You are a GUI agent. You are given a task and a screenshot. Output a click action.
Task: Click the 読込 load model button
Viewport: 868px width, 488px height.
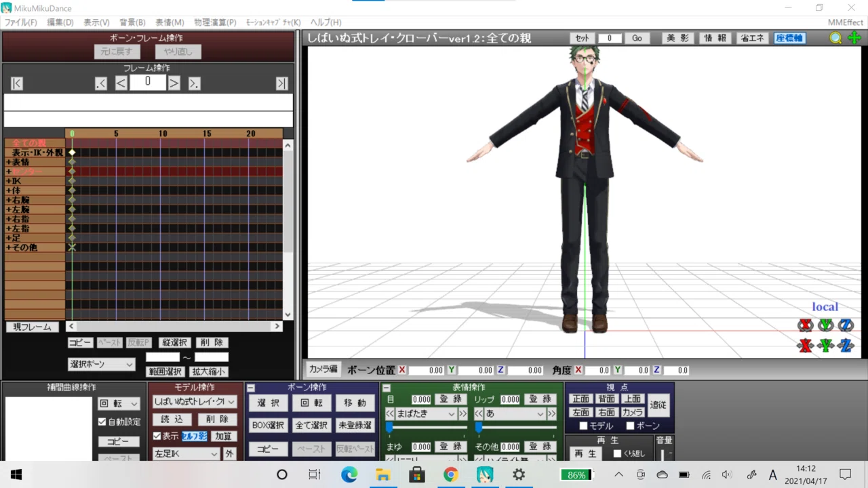pos(172,420)
